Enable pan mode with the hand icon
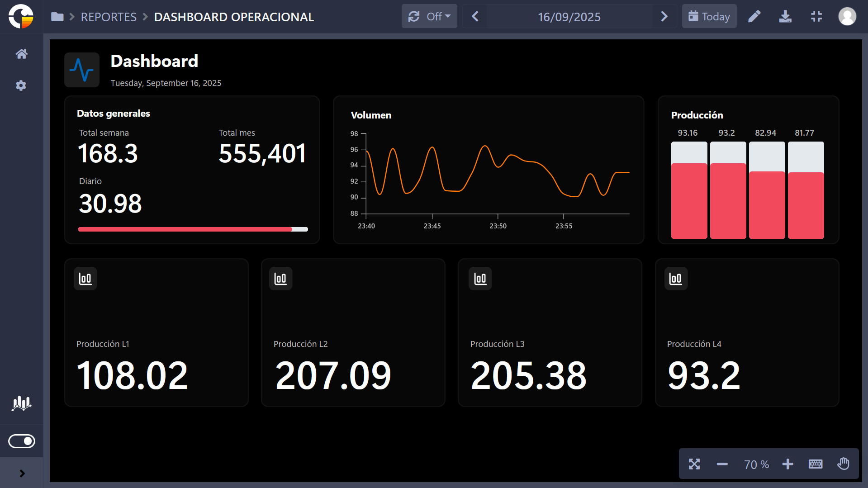Image resolution: width=868 pixels, height=488 pixels. (843, 464)
